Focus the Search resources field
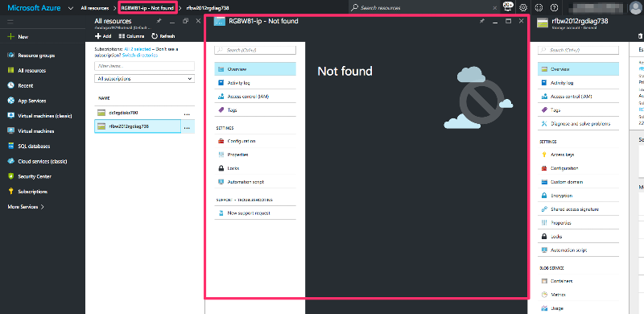Image resolution: width=644 pixels, height=314 pixels. [423, 8]
